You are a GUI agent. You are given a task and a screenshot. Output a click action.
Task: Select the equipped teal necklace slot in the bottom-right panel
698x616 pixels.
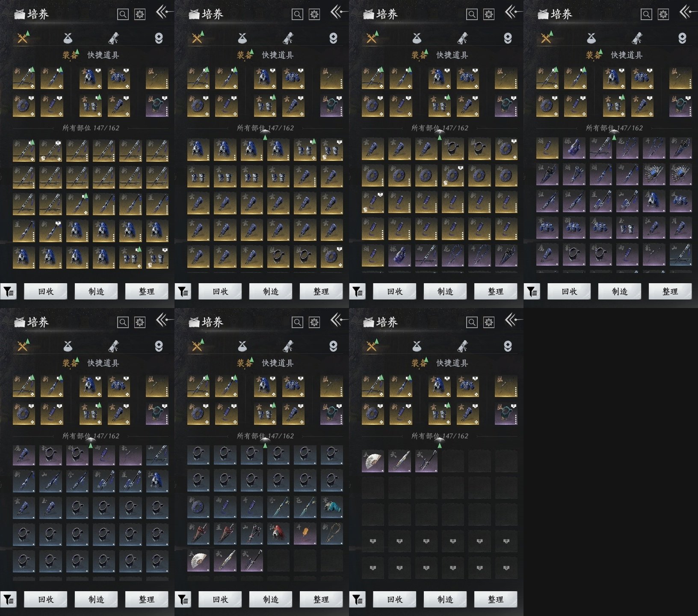pyautogui.click(x=506, y=414)
